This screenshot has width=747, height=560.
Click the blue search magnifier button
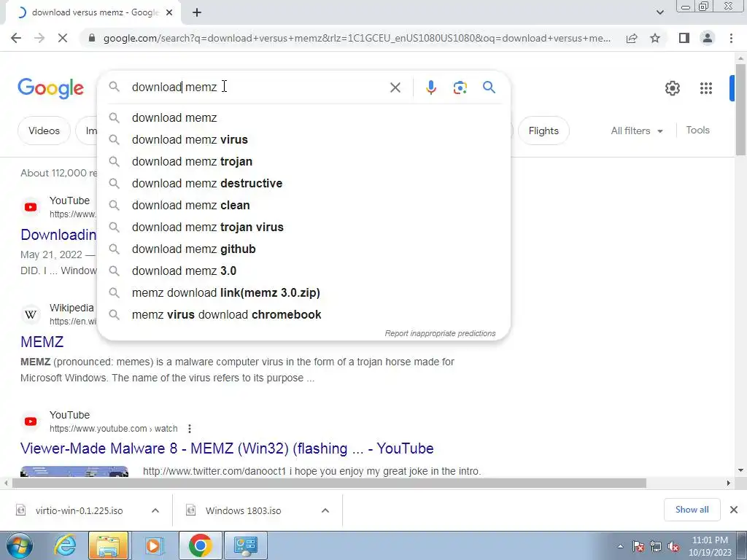click(x=489, y=87)
